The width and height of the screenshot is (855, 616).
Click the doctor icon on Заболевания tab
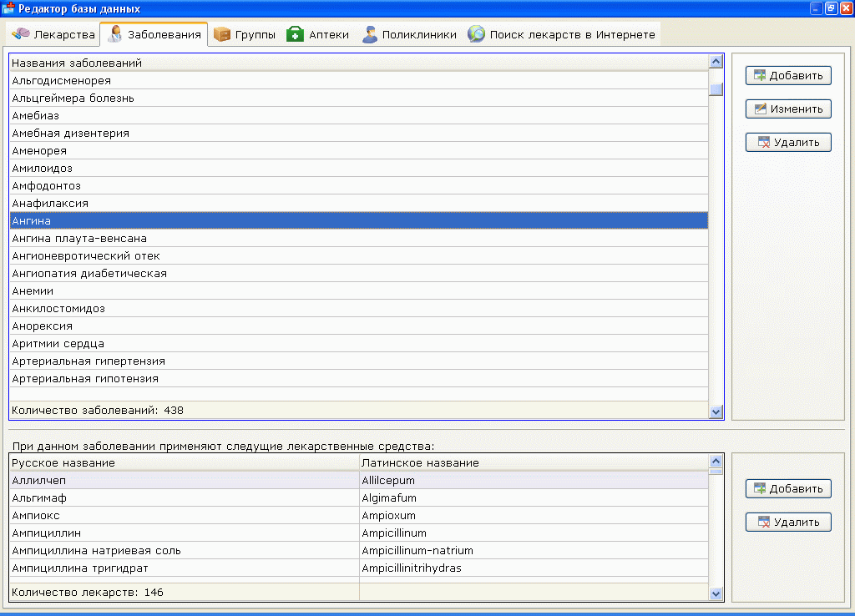[x=115, y=33]
